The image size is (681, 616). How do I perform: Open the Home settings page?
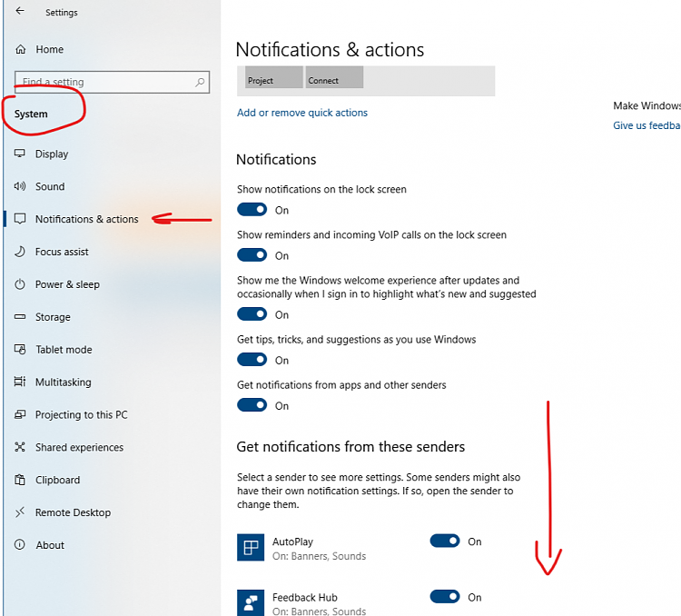point(50,50)
